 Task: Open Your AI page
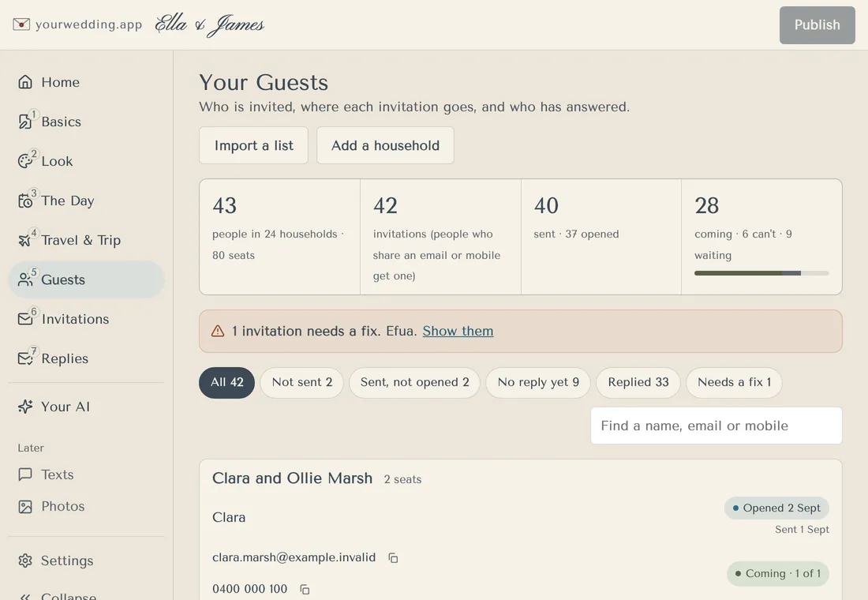tap(86, 407)
